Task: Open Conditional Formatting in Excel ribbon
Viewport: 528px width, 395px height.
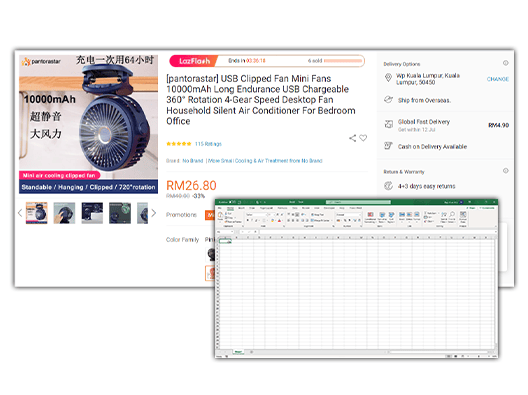Action: 370,217
